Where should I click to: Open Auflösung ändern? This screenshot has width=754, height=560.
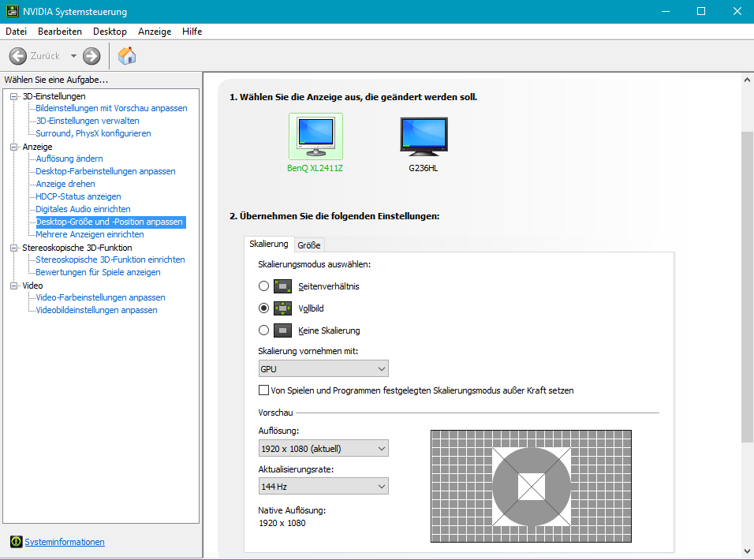(69, 159)
